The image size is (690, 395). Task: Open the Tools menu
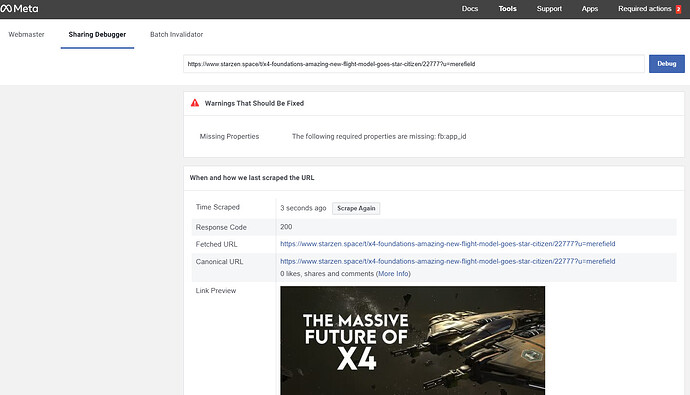(507, 8)
